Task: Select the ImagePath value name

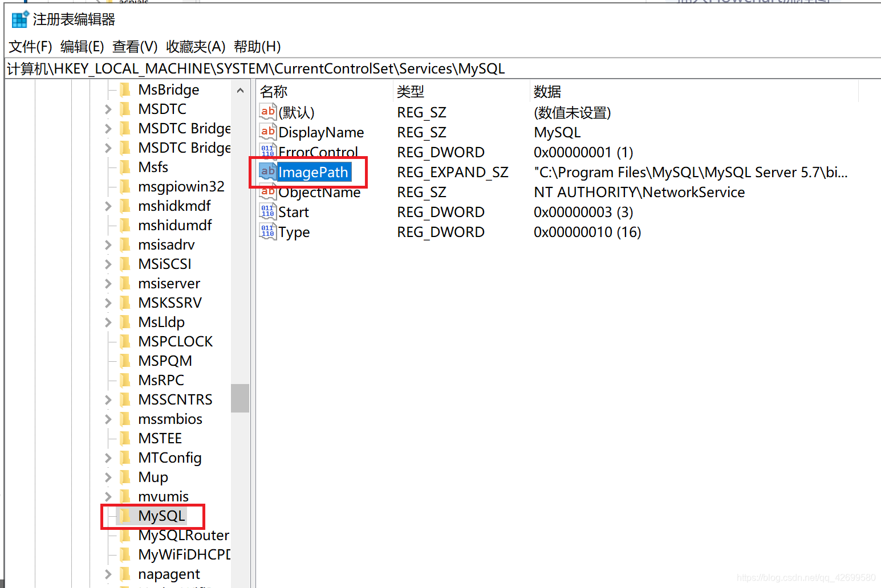Action: (x=313, y=172)
